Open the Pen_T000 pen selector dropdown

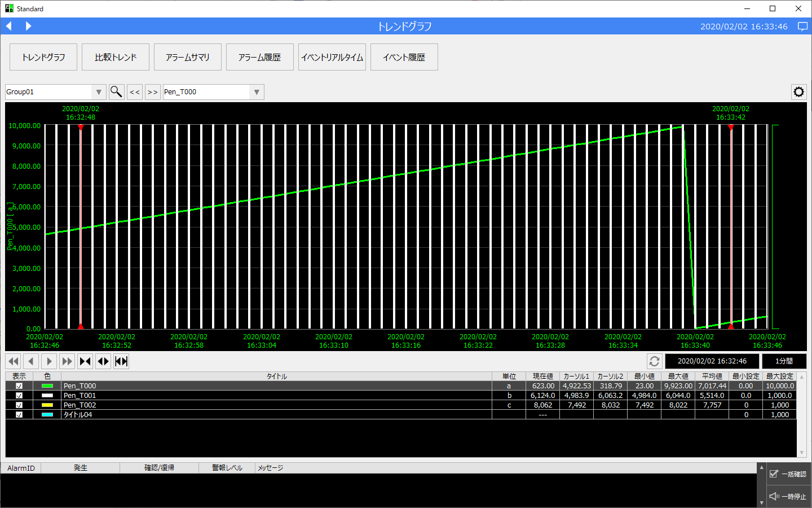pyautogui.click(x=257, y=92)
